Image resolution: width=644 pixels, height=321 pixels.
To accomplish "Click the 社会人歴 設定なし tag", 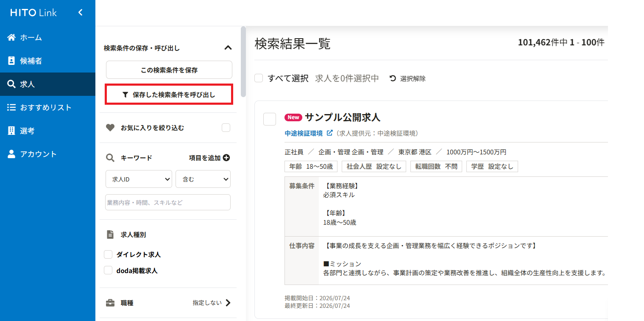I will (x=374, y=166).
